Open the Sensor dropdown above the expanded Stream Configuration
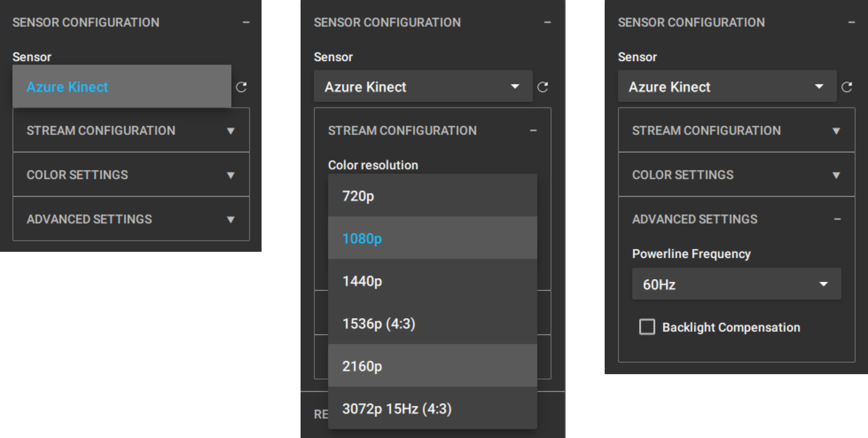Screen dimensions: 868x438 pos(423,87)
